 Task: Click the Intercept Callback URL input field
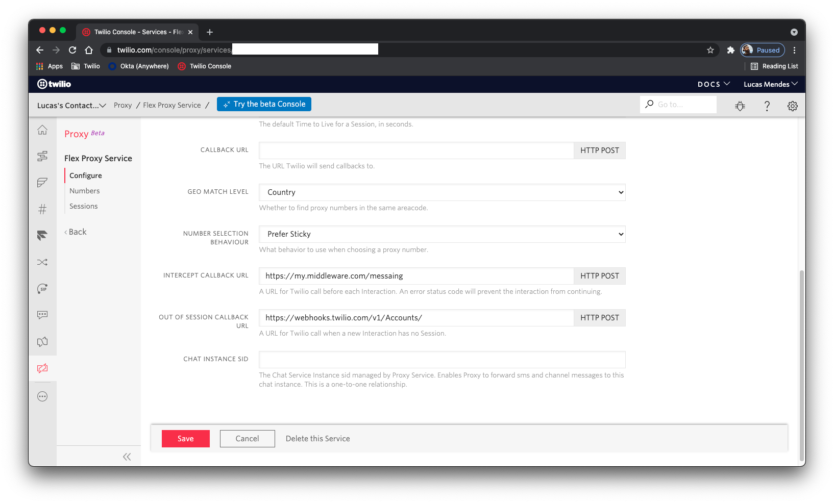[416, 276]
